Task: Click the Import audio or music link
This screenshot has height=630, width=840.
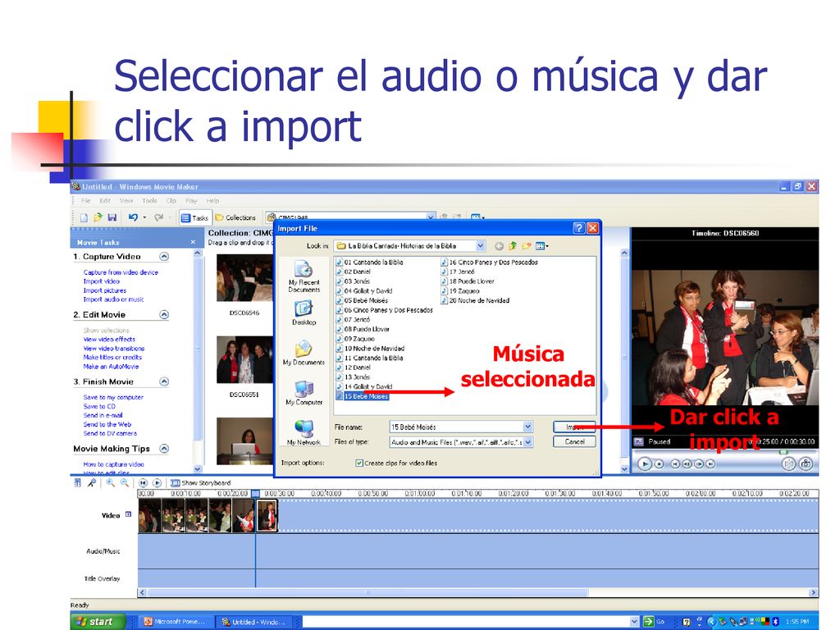Action: (x=113, y=299)
